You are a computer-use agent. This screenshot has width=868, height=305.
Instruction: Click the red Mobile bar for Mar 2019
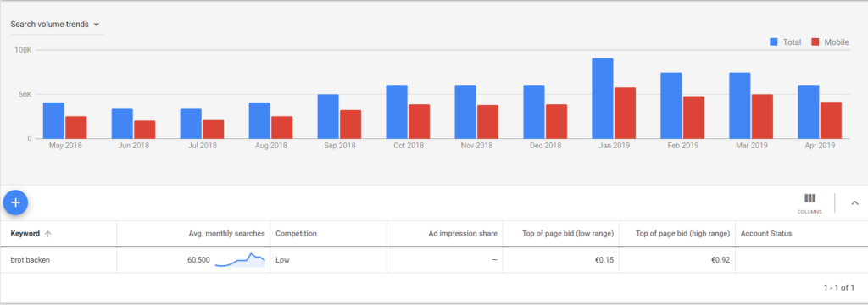[762, 116]
